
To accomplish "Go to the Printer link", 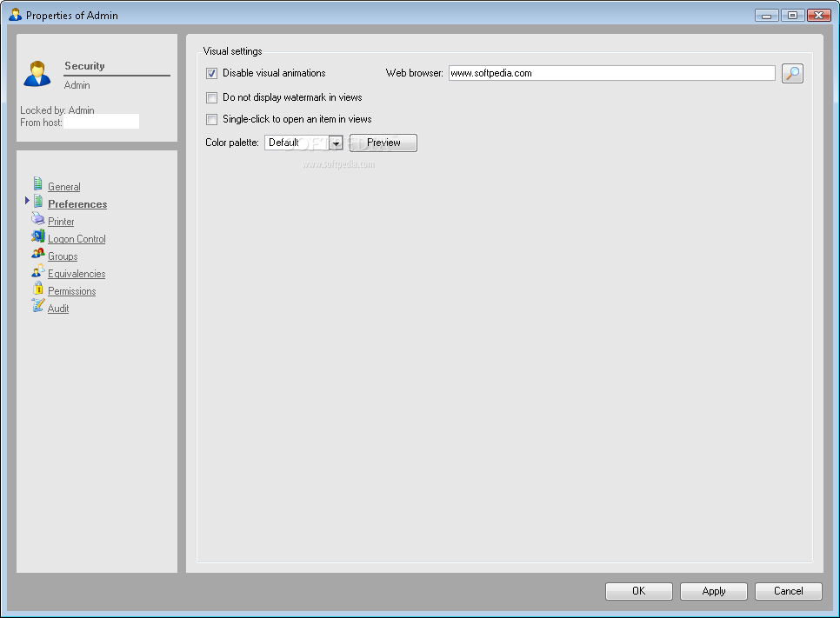I will click(x=61, y=222).
